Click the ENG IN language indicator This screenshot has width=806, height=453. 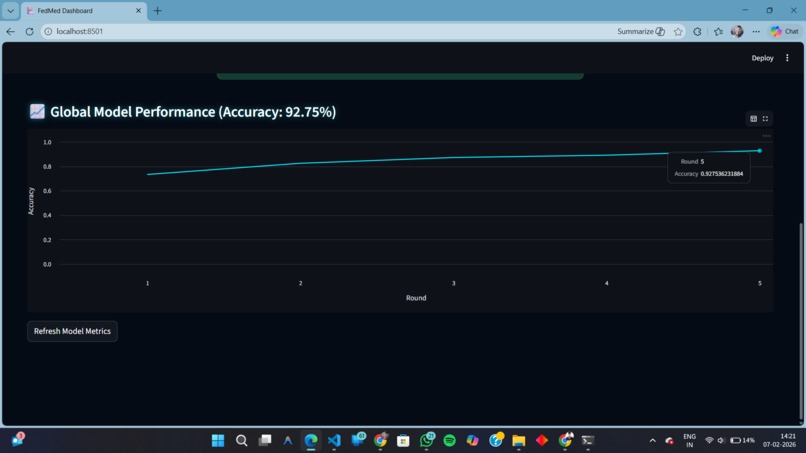point(689,441)
